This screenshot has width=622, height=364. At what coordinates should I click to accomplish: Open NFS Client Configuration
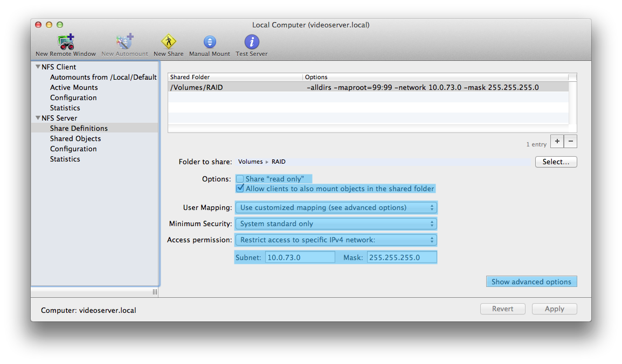tap(73, 98)
